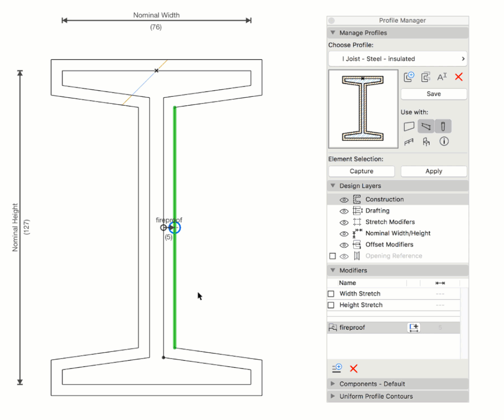Screen dimensions: 504x420
Task: Click the Opening Reference layer icon
Action: tap(357, 256)
